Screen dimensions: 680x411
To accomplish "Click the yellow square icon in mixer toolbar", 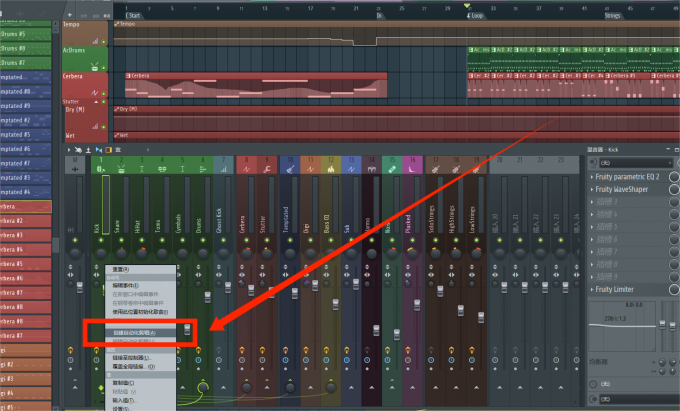I will (x=108, y=150).
